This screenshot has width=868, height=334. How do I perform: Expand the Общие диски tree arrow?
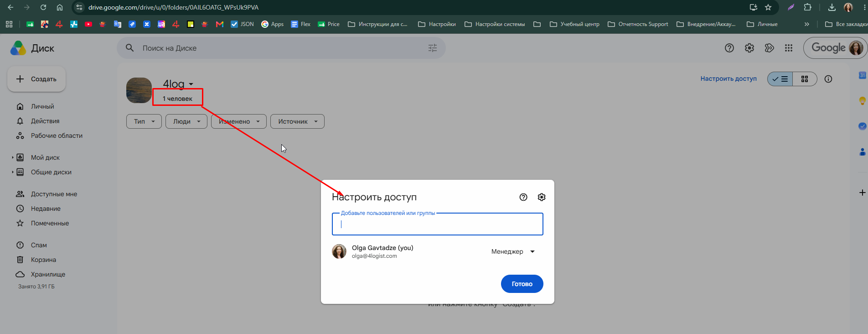tap(12, 172)
